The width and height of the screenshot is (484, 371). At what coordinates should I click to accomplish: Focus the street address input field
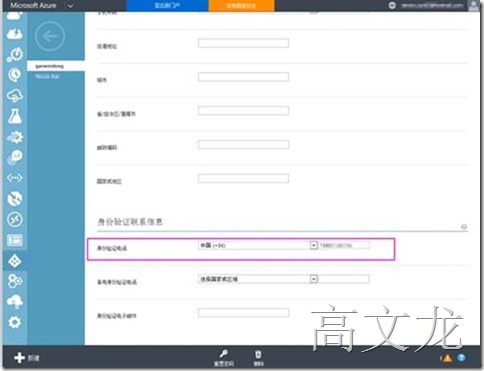click(243, 43)
